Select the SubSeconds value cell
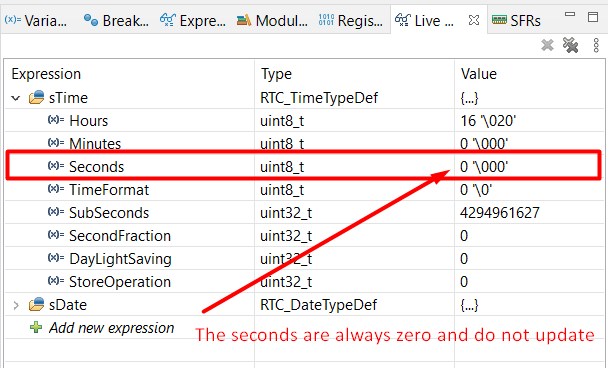The height and width of the screenshot is (368, 608). (529, 213)
